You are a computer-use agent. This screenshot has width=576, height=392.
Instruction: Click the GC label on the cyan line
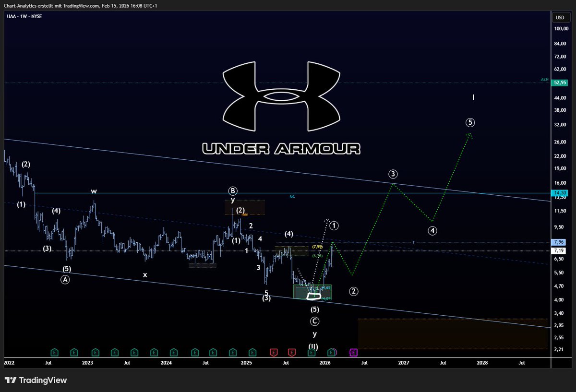[x=292, y=196]
